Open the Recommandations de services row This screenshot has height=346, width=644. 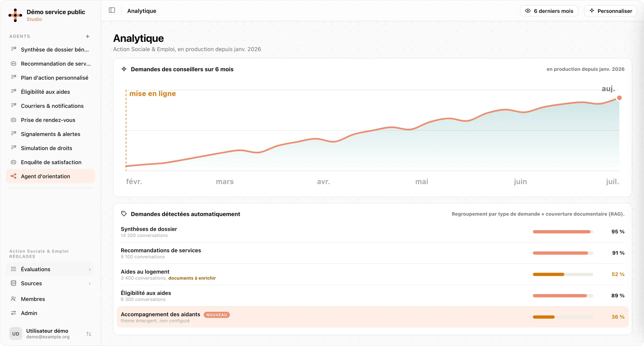[372, 253]
